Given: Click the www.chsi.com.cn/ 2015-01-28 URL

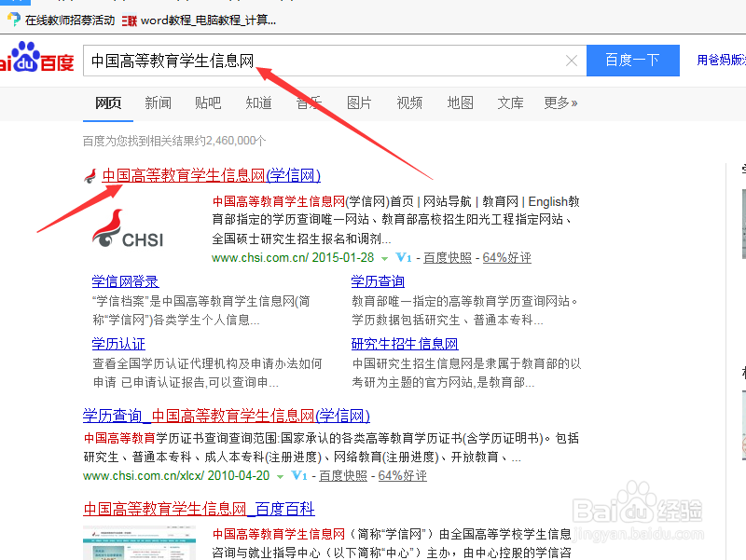Looking at the screenshot, I should 293,258.
